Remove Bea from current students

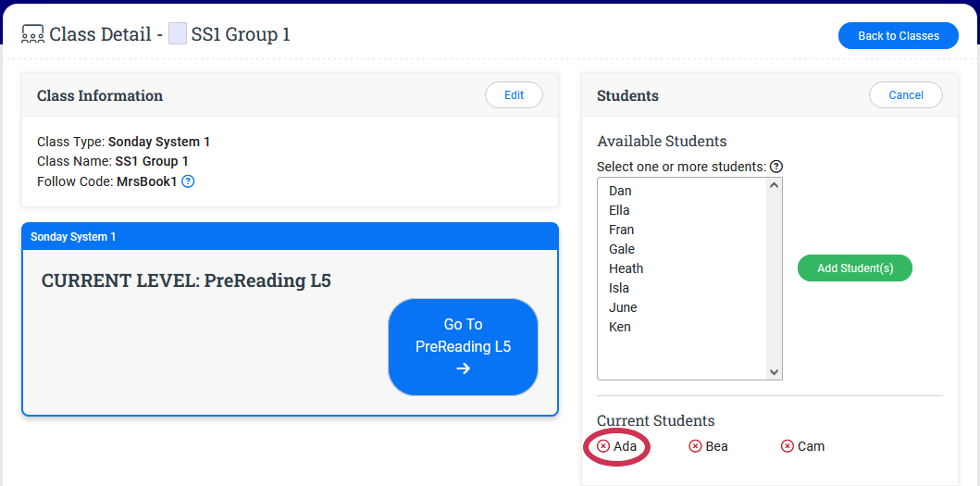[x=696, y=446]
